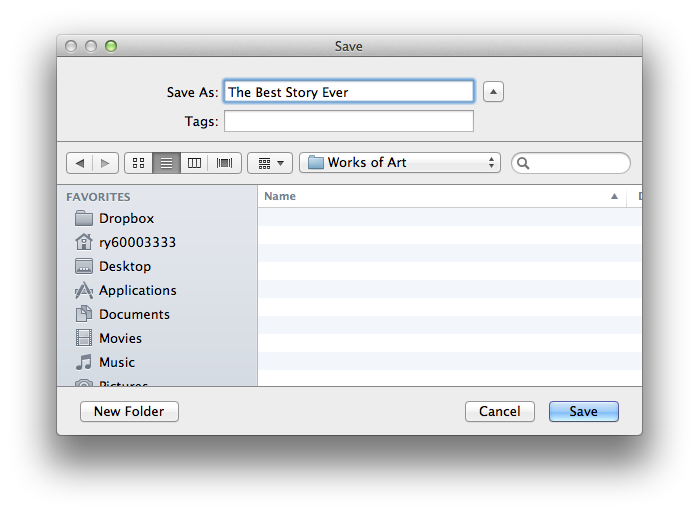Toggle sort order arrow in Name column

click(x=614, y=196)
